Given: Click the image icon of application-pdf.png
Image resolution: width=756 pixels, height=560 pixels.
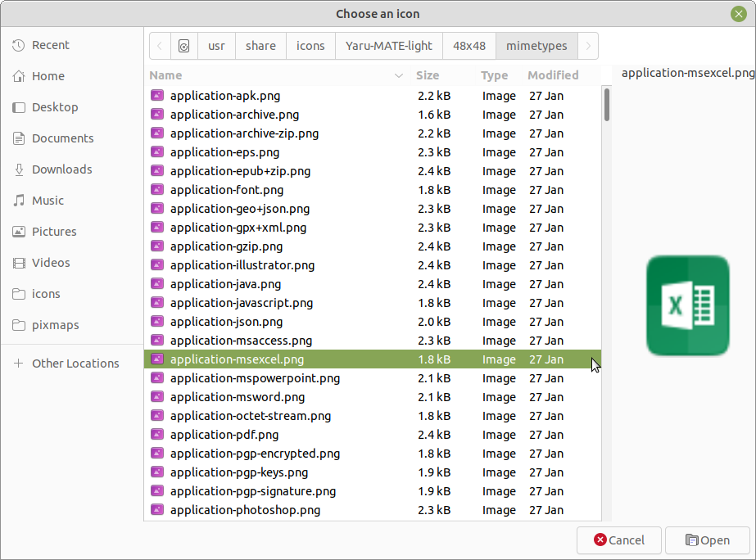Looking at the screenshot, I should [157, 434].
